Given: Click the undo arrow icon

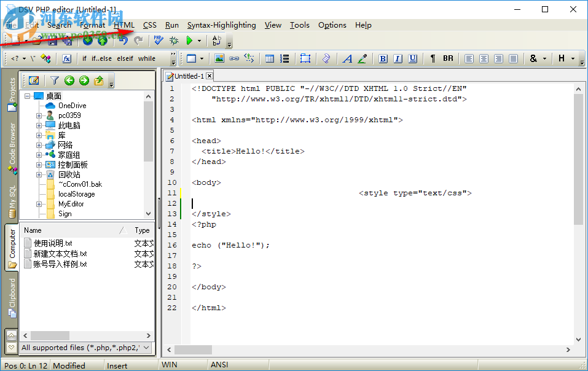Looking at the screenshot, I should [124, 41].
